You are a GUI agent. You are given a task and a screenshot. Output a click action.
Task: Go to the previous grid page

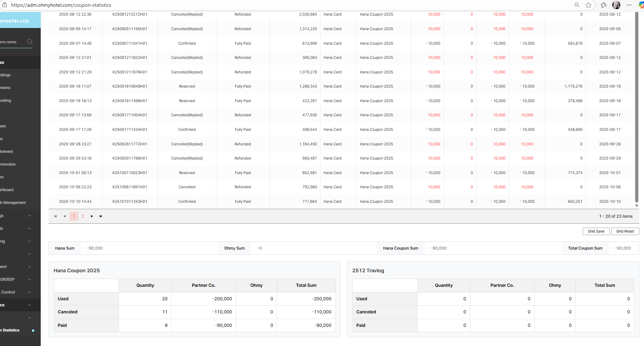[64, 216]
